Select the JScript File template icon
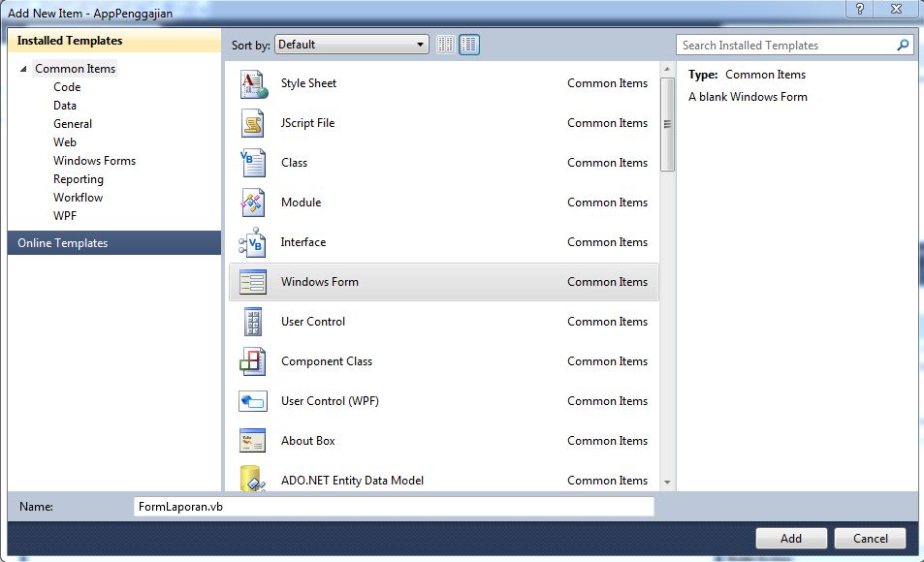 [253, 123]
